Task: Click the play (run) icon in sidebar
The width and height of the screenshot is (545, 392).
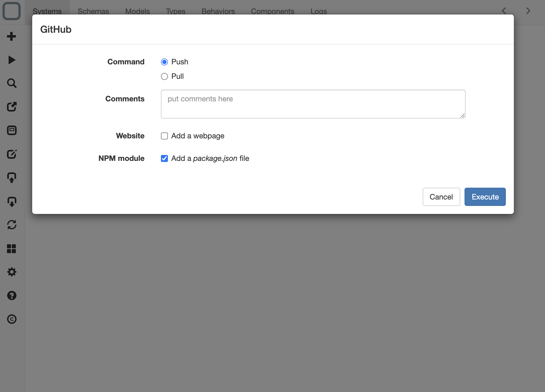Action: coord(12,60)
